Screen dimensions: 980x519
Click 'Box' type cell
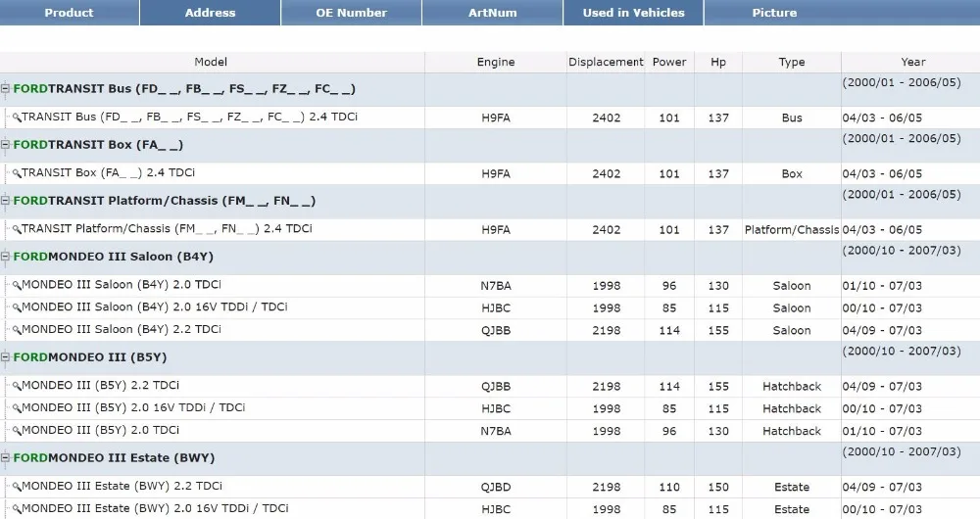tap(791, 174)
